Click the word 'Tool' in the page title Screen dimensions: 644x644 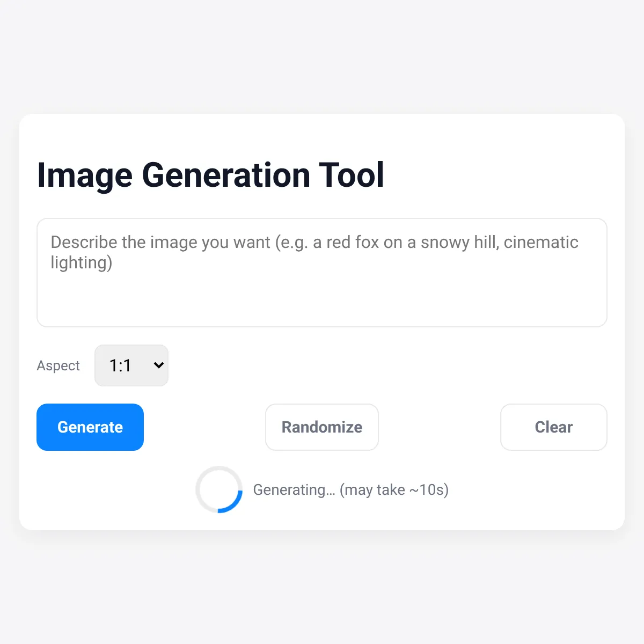pos(352,175)
